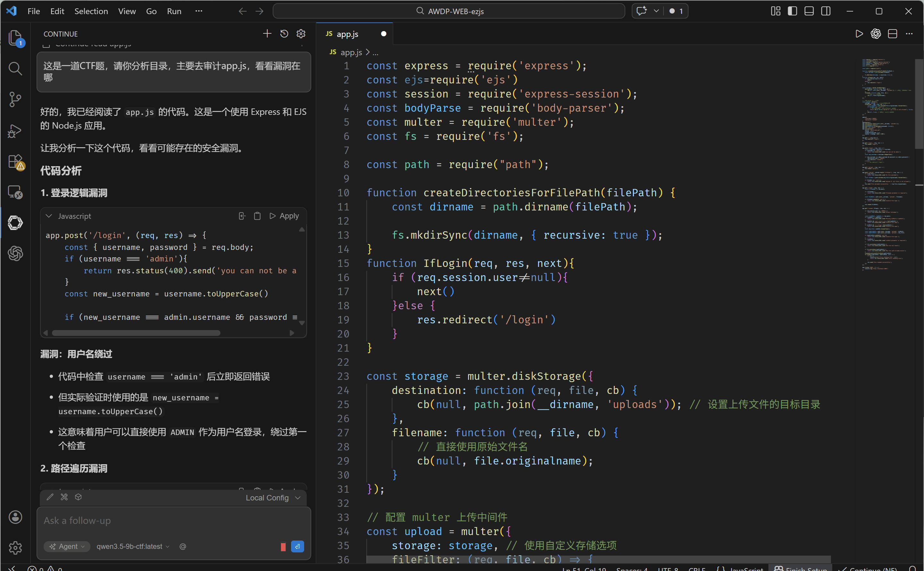Collapse the Javascript code block chevron
924x571 pixels.
point(49,216)
